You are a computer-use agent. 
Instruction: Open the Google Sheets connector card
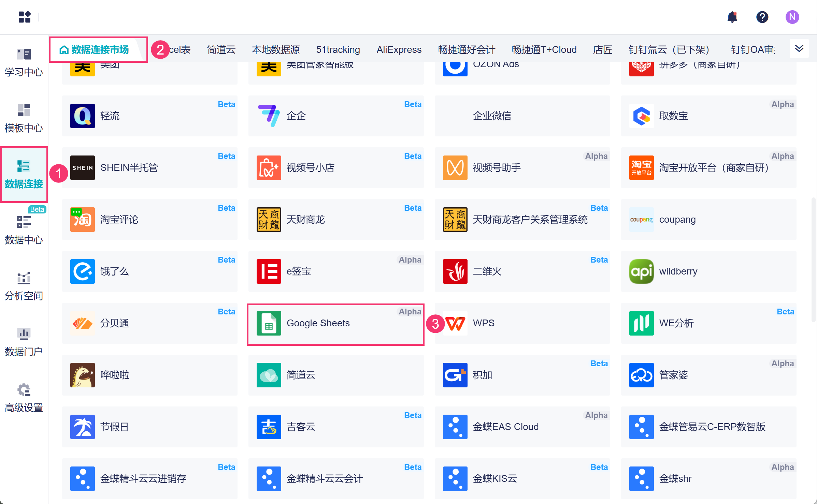click(x=335, y=323)
